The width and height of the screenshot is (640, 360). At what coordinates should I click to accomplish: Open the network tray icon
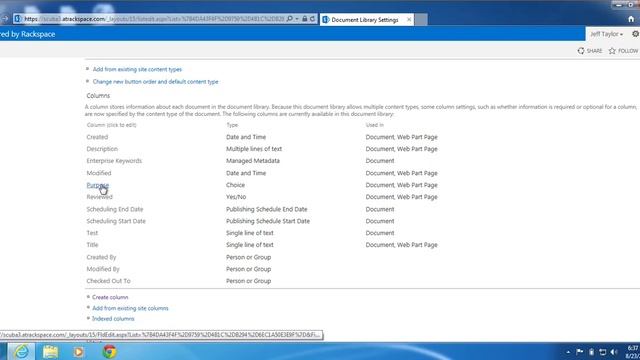tap(602, 352)
